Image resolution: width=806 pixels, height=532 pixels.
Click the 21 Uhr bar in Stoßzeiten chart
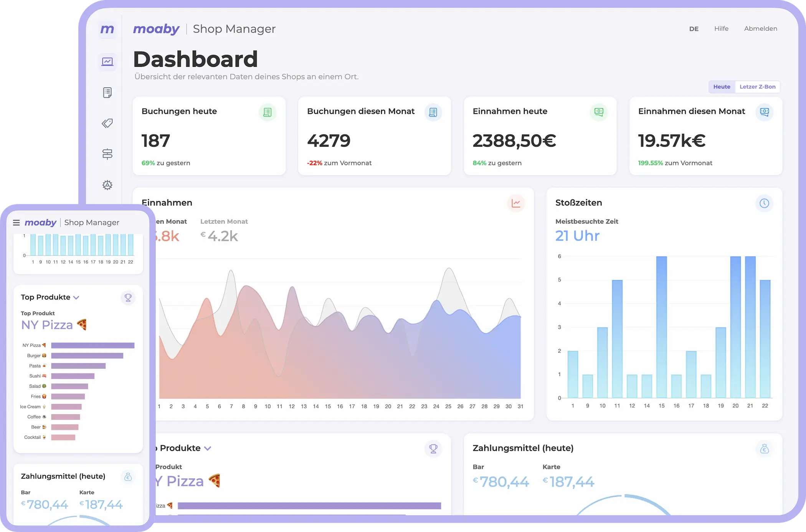click(750, 326)
